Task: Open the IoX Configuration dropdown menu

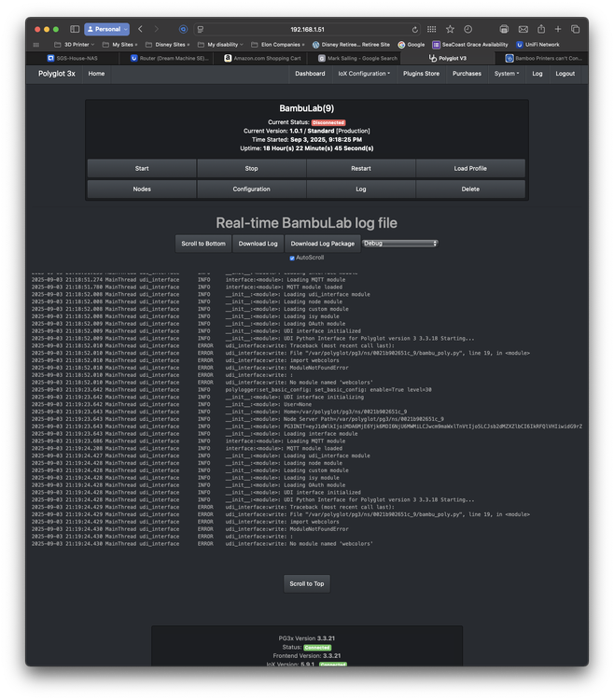Action: 364,74
